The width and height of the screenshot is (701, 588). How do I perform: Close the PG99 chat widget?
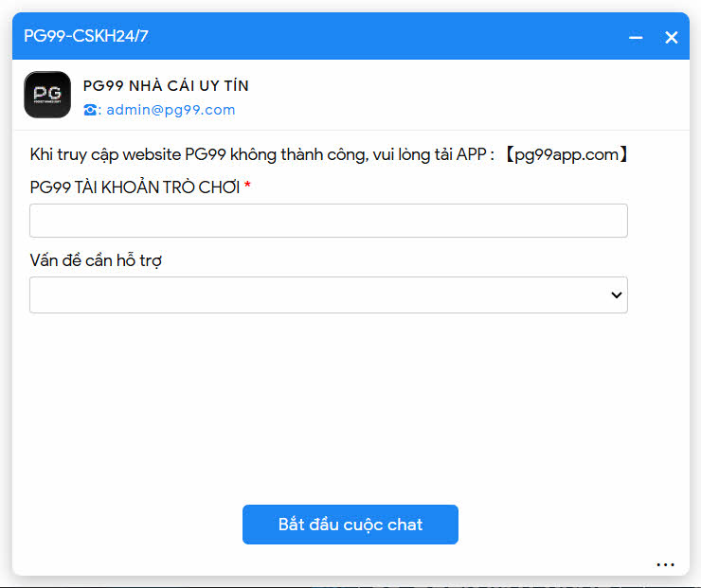[x=671, y=37]
